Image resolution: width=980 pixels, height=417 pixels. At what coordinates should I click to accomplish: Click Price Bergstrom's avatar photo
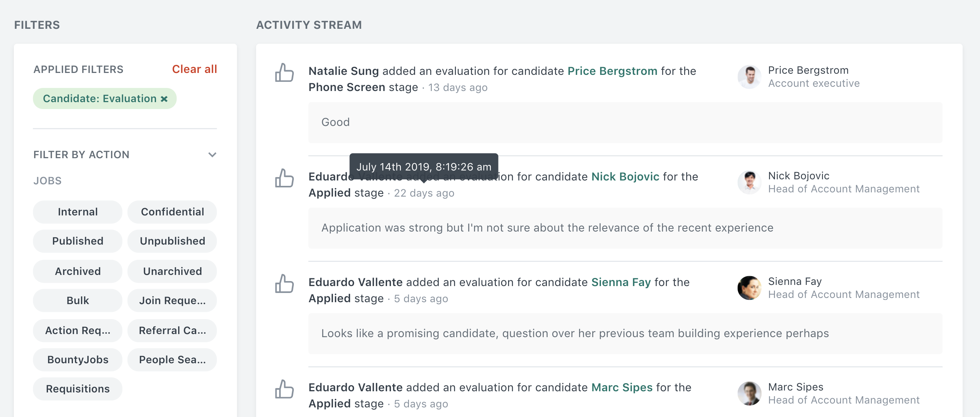[x=749, y=76]
